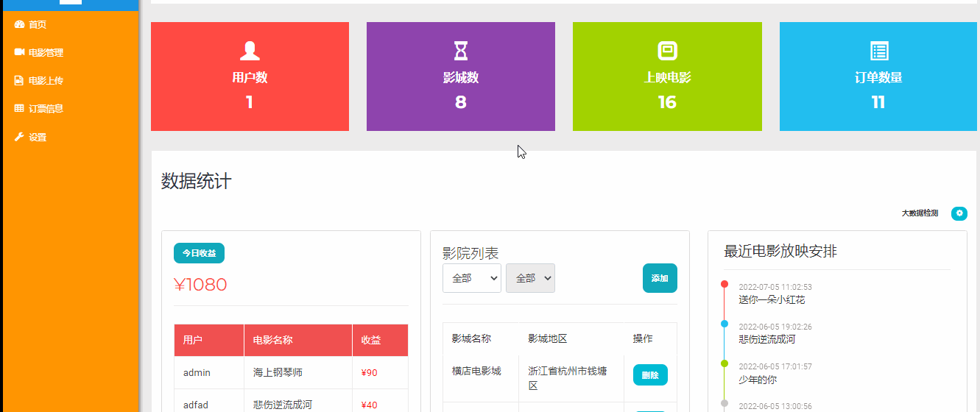Click 悲伤逆流成河 in the schedule timeline

coord(767,340)
